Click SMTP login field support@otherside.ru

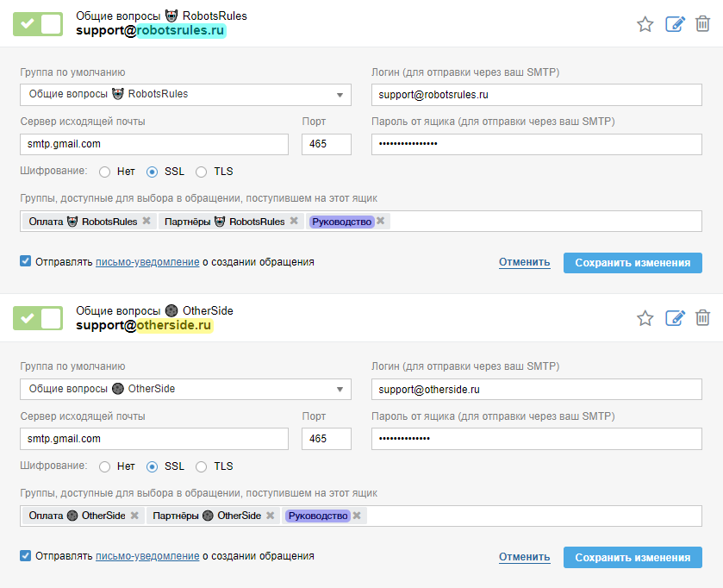point(536,389)
